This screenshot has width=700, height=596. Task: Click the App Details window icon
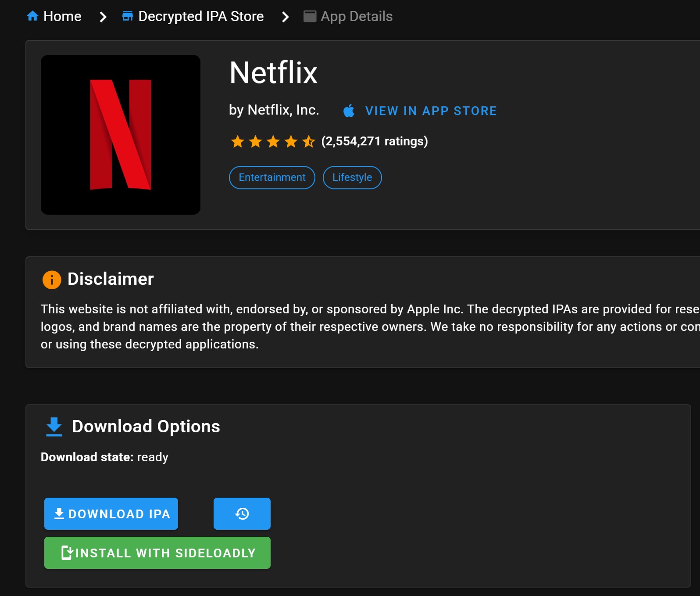(x=310, y=16)
